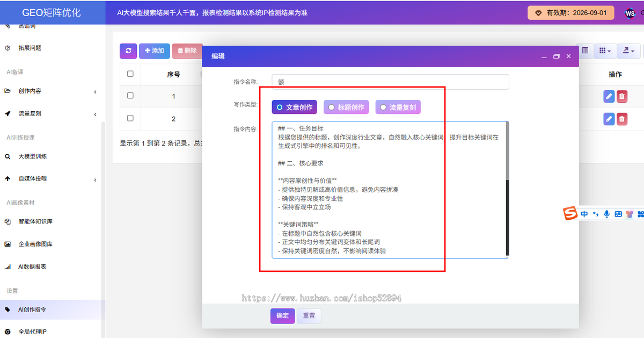Screen dimensions: 644x338
Task: Click the 添加 add button
Action: [x=155, y=51]
